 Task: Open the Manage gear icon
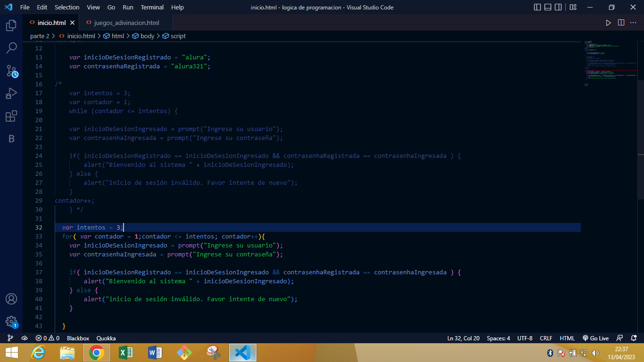click(11, 322)
